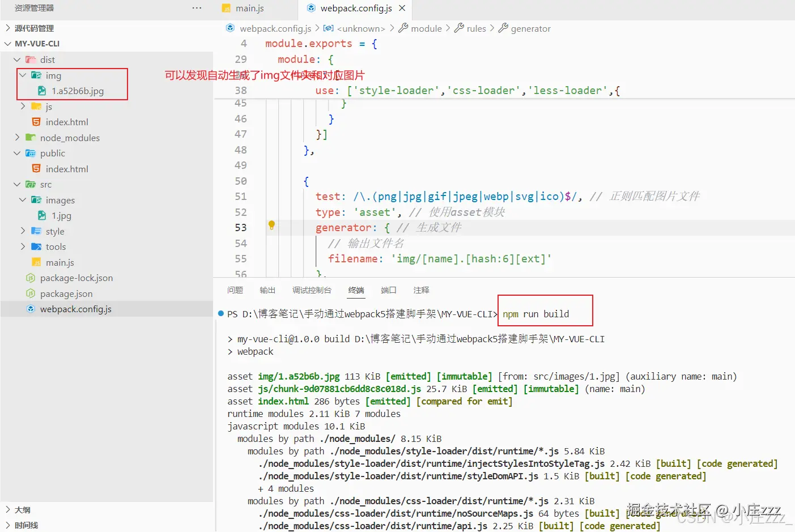Screen dimensions: 795x532
Task: Expand the 大纲 outline section
Action: (8, 509)
